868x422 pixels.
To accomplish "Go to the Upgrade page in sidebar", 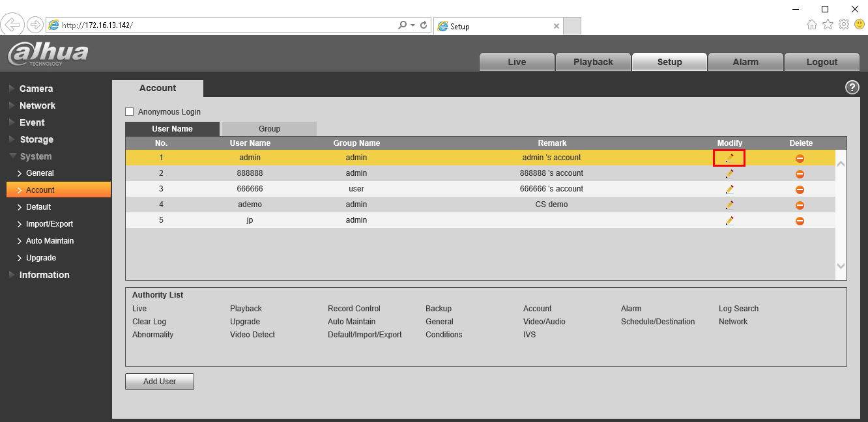I will 41,258.
